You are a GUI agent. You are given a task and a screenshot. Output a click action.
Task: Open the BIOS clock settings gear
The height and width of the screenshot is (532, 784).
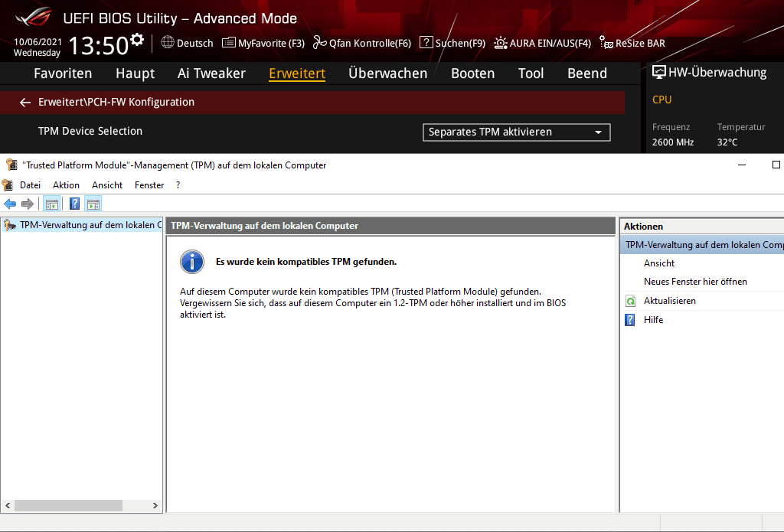(136, 40)
